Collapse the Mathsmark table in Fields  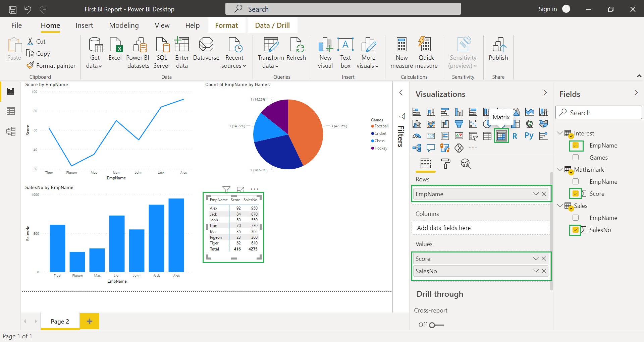(x=559, y=170)
